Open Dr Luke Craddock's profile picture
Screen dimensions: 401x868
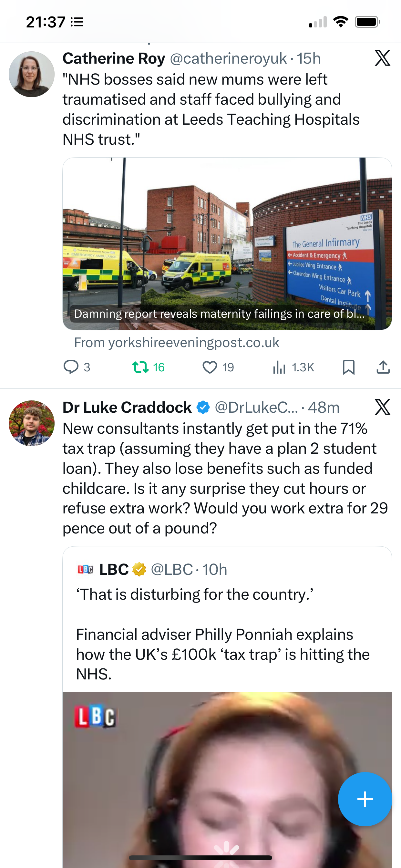point(32,423)
